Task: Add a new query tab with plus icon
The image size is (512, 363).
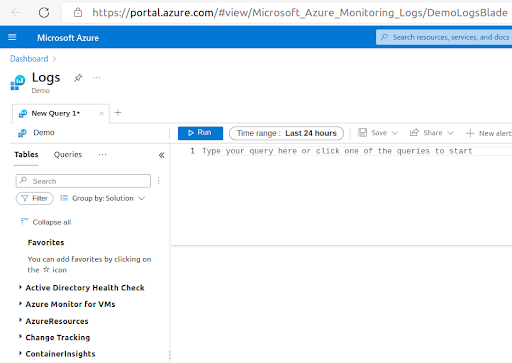Action: (118, 113)
